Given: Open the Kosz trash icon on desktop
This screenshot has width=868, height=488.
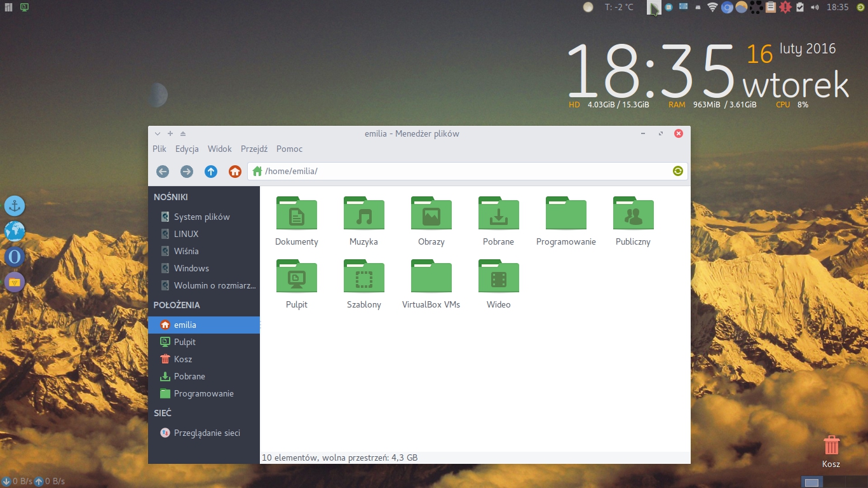Looking at the screenshot, I should [x=831, y=446].
